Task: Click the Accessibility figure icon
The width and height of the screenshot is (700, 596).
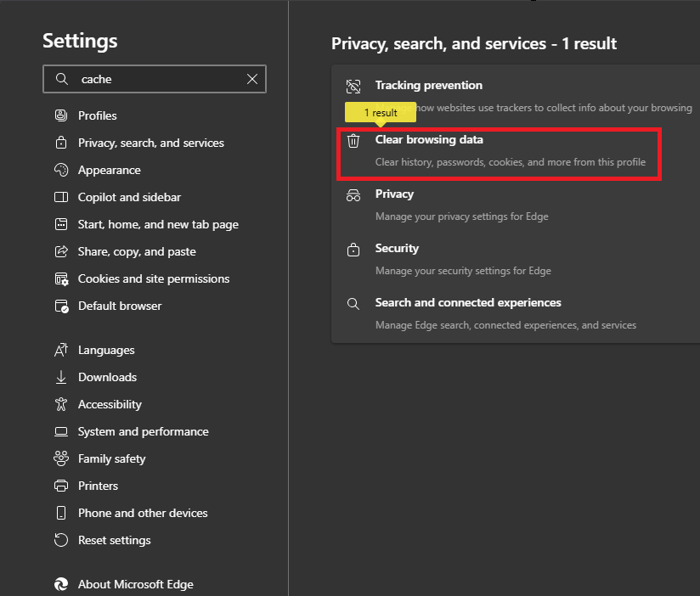Action: (x=61, y=405)
